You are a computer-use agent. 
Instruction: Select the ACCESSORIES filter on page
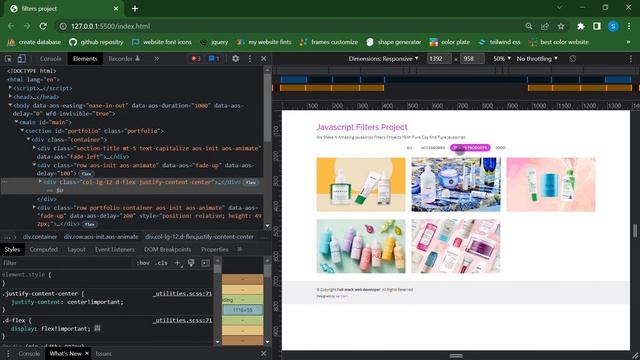coord(433,148)
